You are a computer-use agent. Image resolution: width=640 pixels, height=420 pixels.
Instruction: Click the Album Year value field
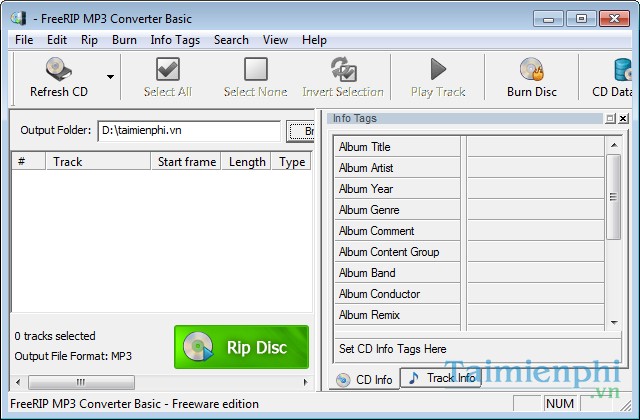[536, 189]
